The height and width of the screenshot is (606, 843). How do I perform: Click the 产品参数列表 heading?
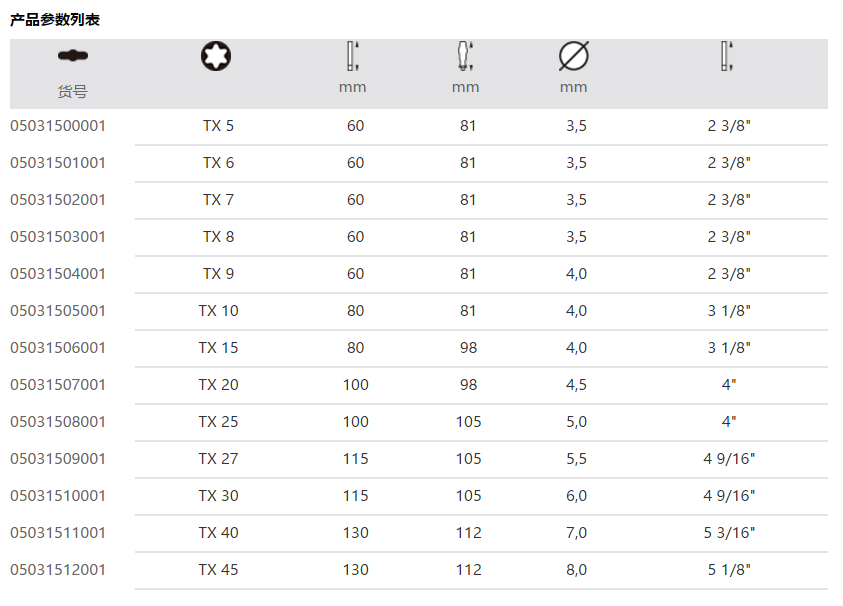coord(55,20)
